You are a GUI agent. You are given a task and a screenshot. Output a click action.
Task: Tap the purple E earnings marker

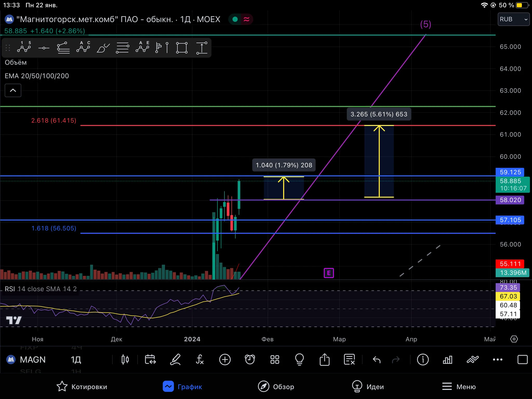tap(329, 273)
